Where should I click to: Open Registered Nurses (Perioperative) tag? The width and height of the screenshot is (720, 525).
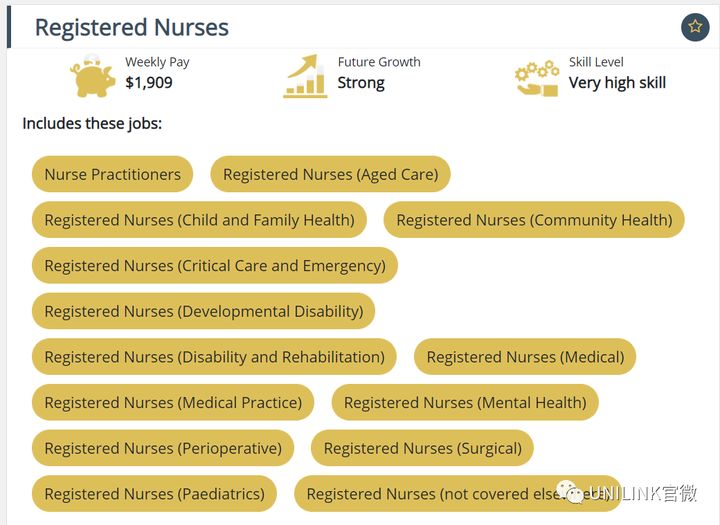[163, 448]
